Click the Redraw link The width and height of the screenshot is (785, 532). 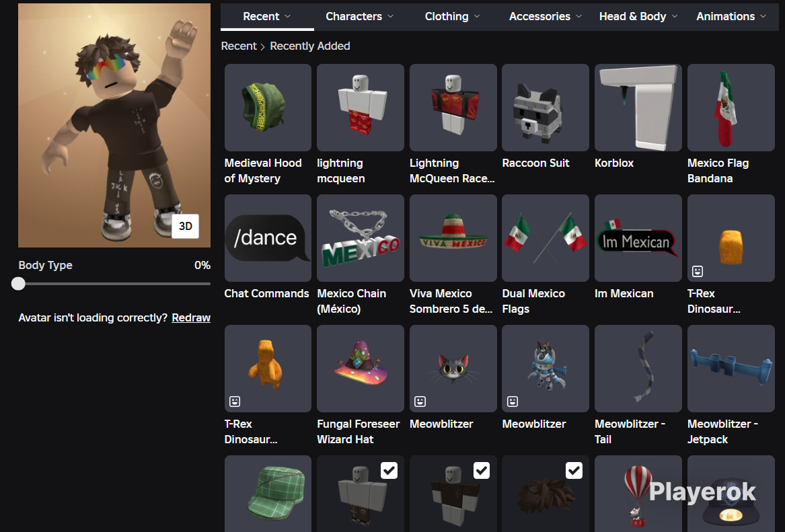(191, 318)
